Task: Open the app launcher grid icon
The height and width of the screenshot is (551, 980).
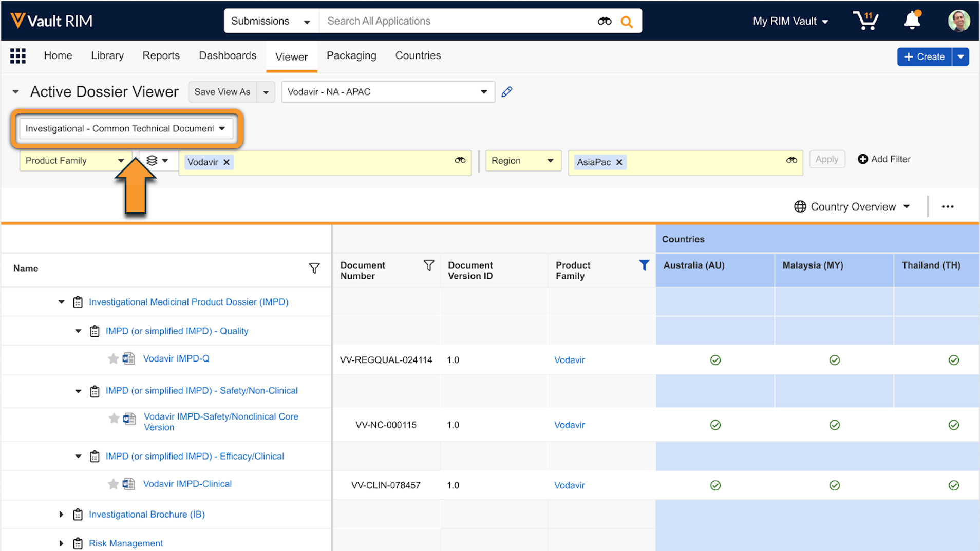Action: tap(18, 55)
